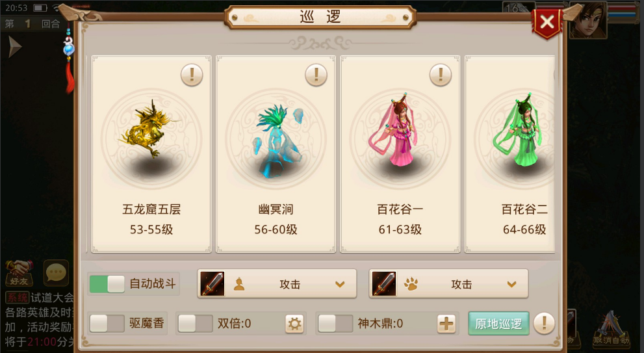
Task: Enable 驱魔香 toggle
Action: tap(107, 324)
